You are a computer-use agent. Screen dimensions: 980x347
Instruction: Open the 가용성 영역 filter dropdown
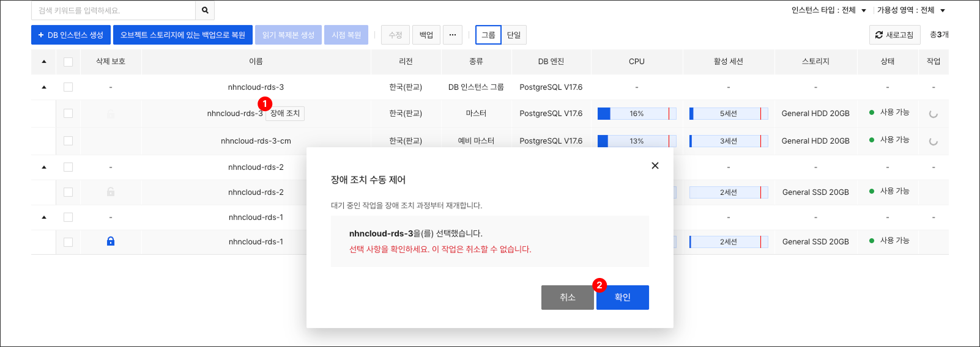(911, 10)
